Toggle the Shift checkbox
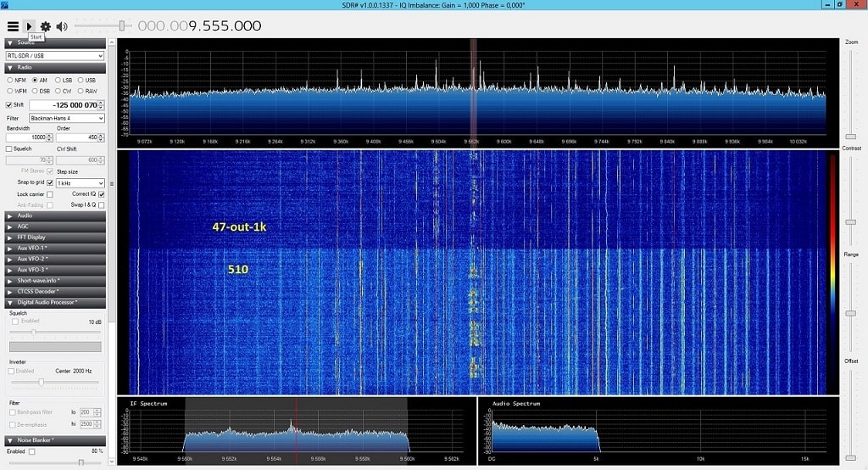 tap(8, 104)
